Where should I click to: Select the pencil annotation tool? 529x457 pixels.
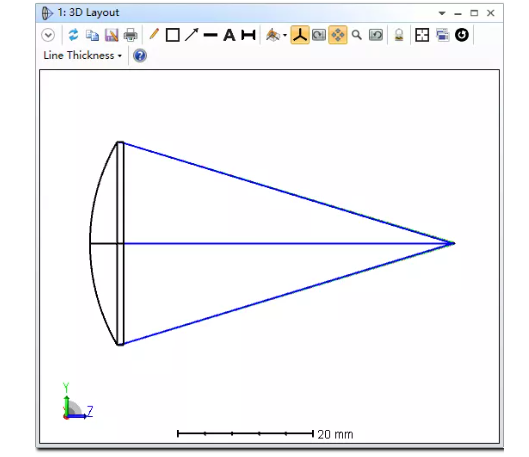pyautogui.click(x=154, y=34)
